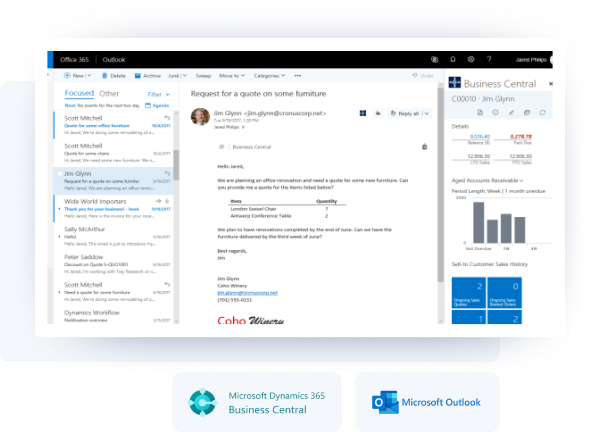Open the notifications bell
Viewport: 595px width, 432px height.
point(453,59)
